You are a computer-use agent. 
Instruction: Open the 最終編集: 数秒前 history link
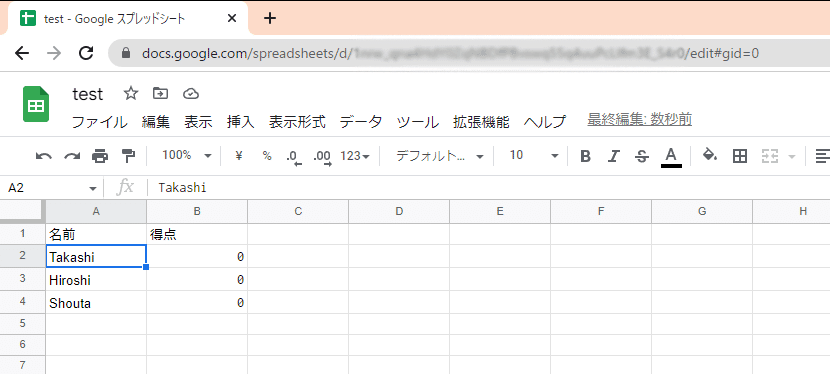coord(639,120)
